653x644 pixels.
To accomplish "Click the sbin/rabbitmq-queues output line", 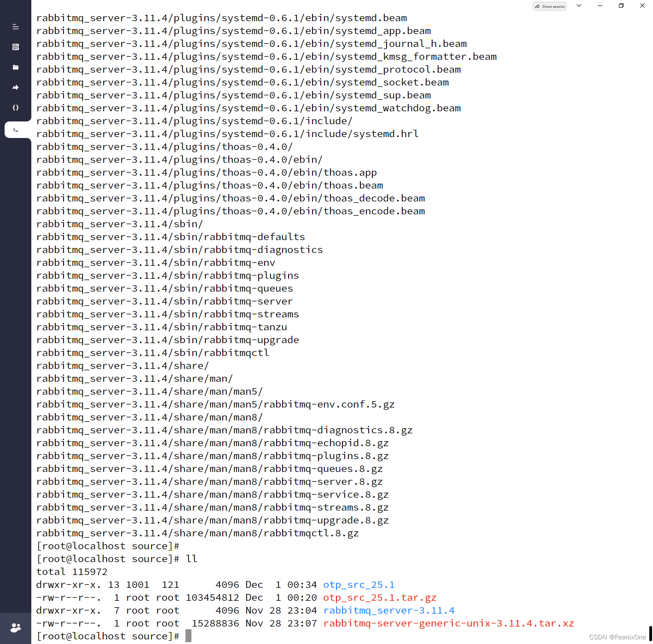I will [165, 288].
